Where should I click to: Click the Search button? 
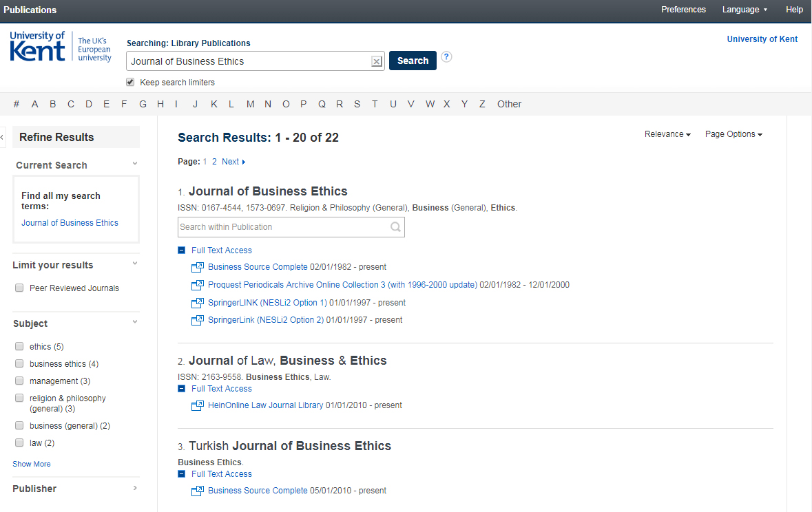413,61
